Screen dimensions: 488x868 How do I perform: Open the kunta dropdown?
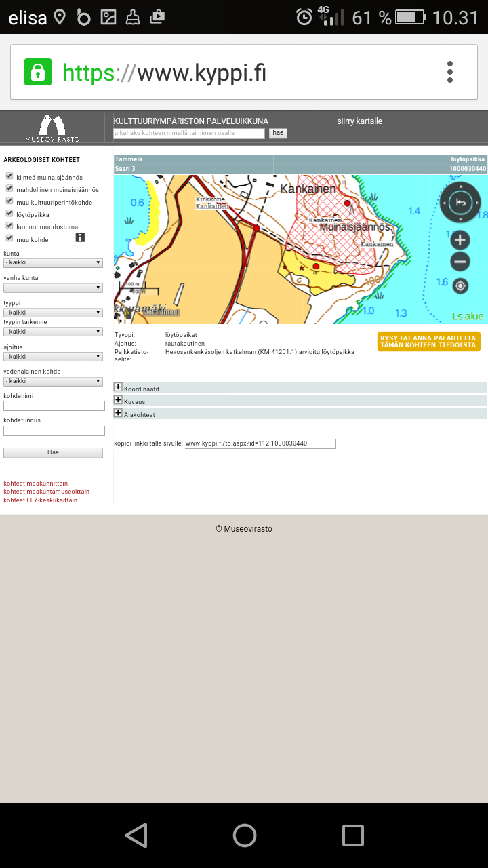(x=53, y=262)
